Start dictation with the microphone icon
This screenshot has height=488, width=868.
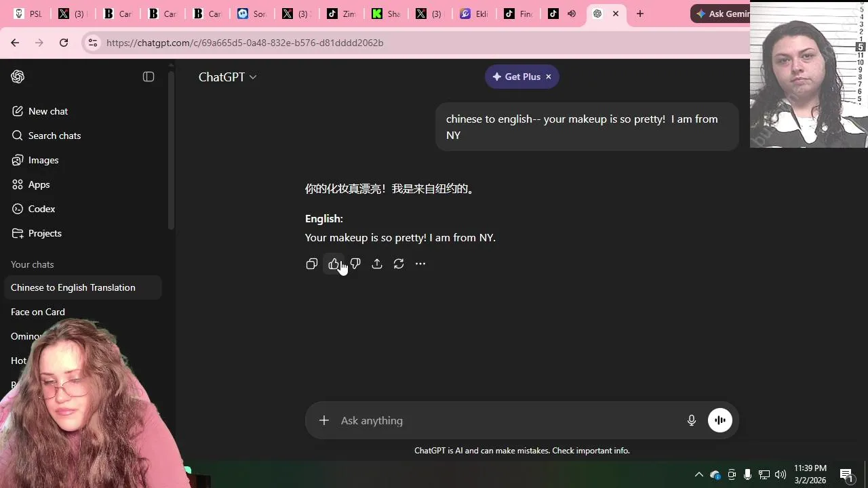pos(692,420)
